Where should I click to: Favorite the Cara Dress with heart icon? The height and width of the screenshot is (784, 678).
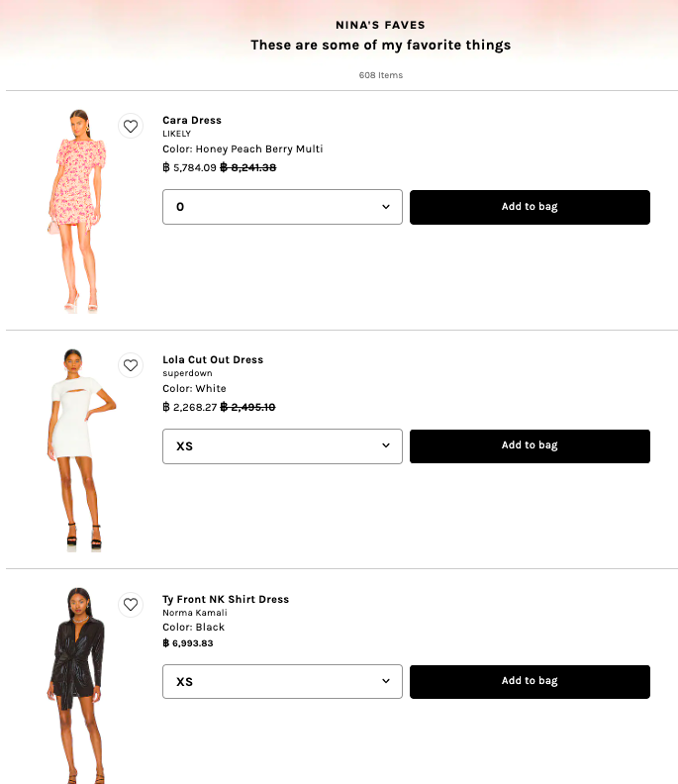131,126
